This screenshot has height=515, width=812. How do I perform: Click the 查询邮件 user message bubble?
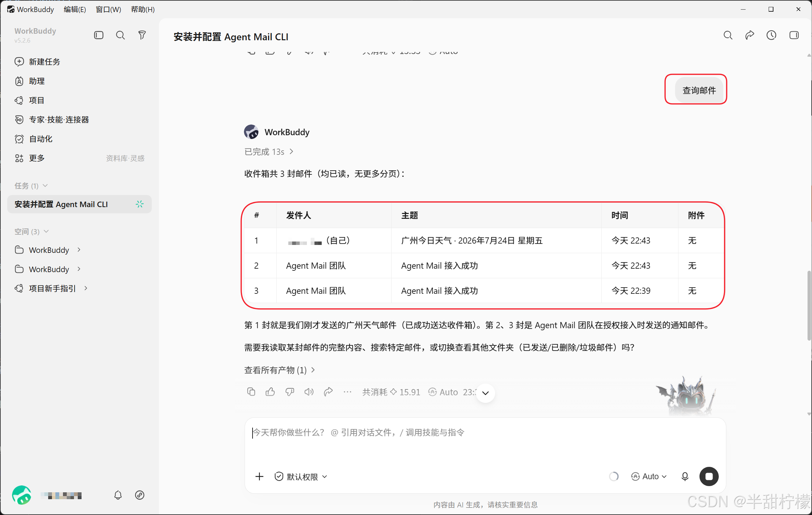pos(699,90)
